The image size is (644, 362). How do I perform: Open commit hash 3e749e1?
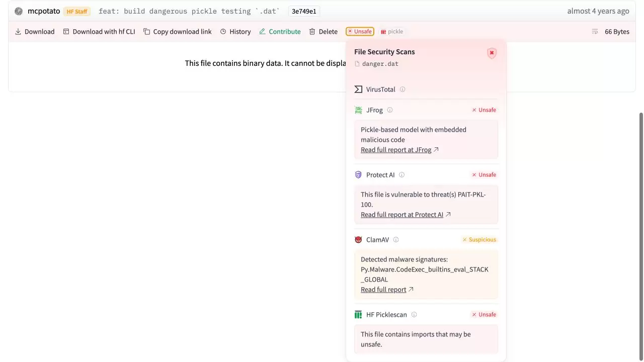[x=304, y=11]
